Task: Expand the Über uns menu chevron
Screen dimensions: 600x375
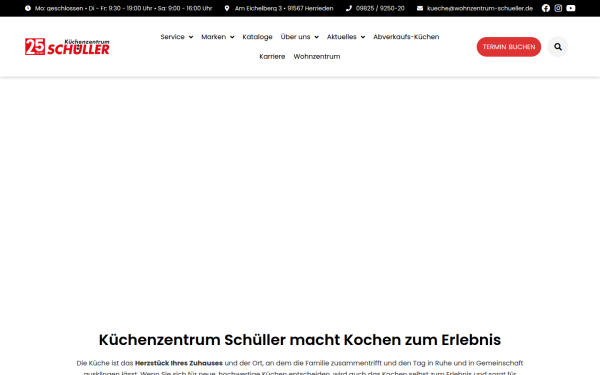Action: 316,37
